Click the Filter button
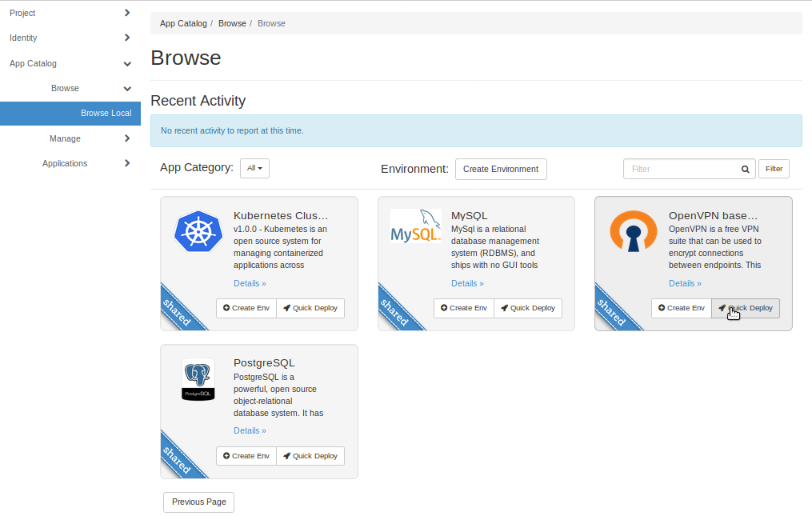This screenshot has width=812, height=516. coord(774,169)
